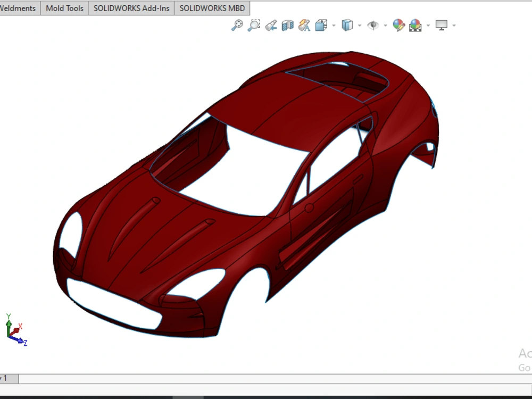Image resolution: width=532 pixels, height=399 pixels.
Task: Toggle Hide/Show Items with the eye icon
Action: coord(374,24)
